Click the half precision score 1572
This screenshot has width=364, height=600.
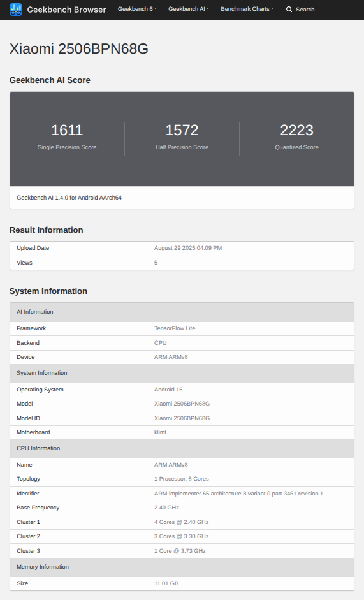182,130
